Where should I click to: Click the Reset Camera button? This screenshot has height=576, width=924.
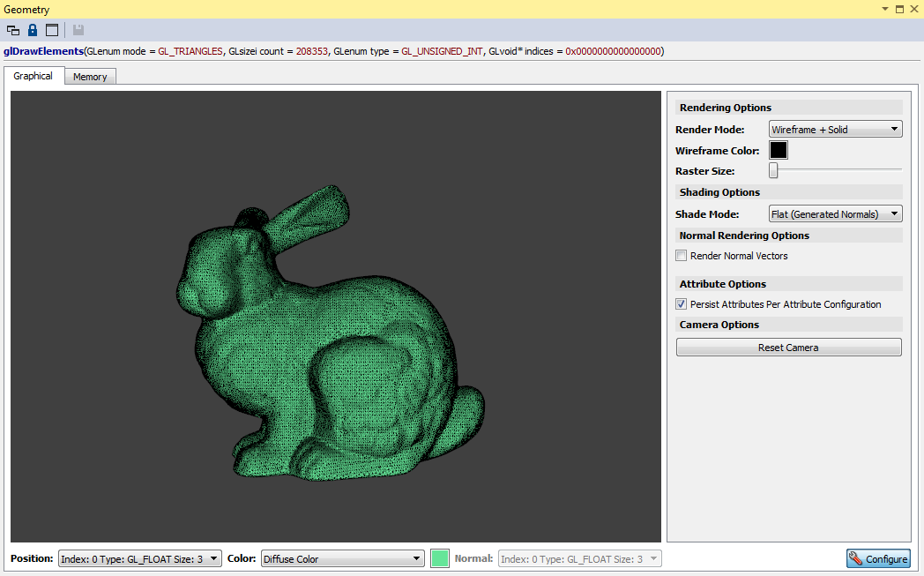[788, 348]
